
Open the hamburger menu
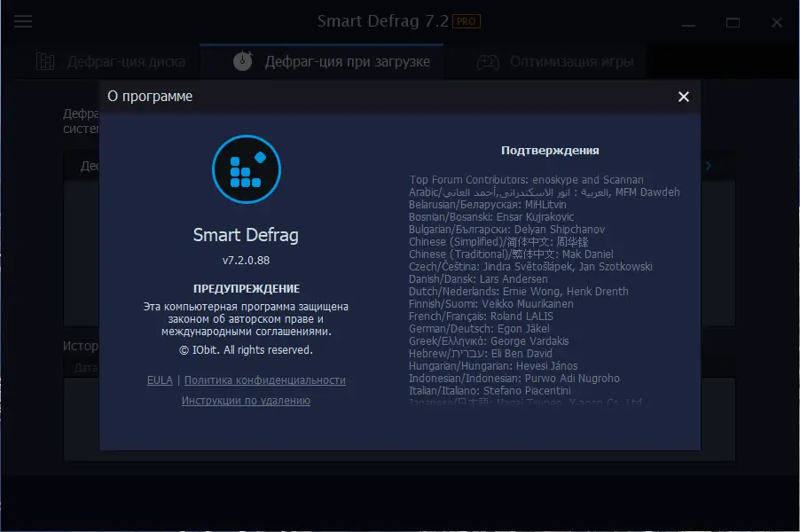tap(23, 22)
